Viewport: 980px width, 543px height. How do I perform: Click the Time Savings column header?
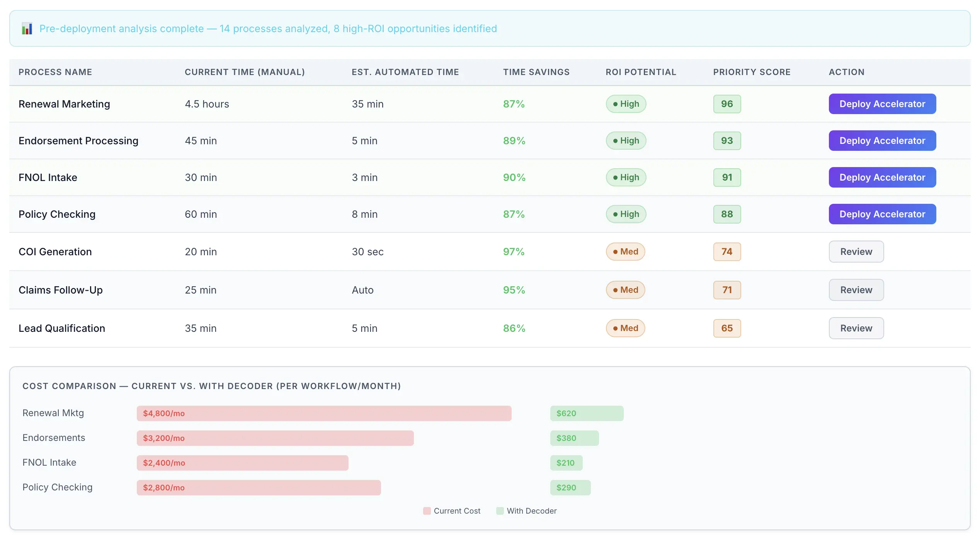point(536,72)
